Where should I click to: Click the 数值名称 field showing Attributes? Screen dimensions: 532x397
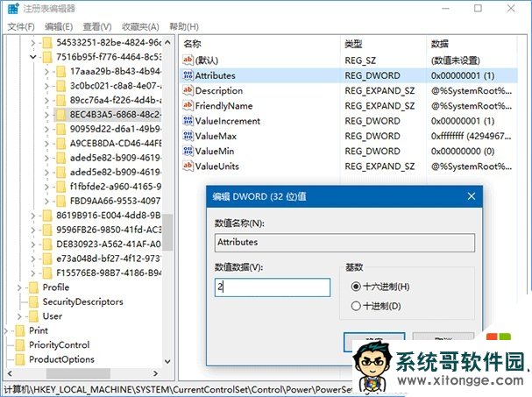[x=344, y=242]
